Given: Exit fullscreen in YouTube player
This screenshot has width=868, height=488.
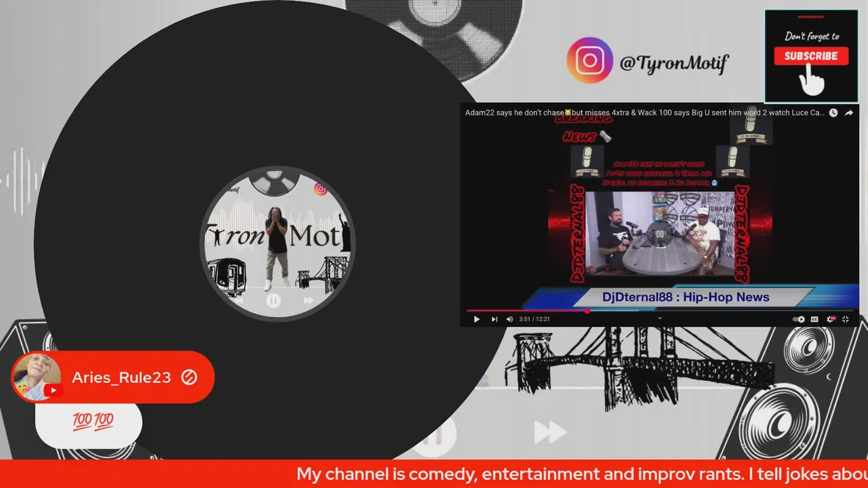Looking at the screenshot, I should click(846, 319).
